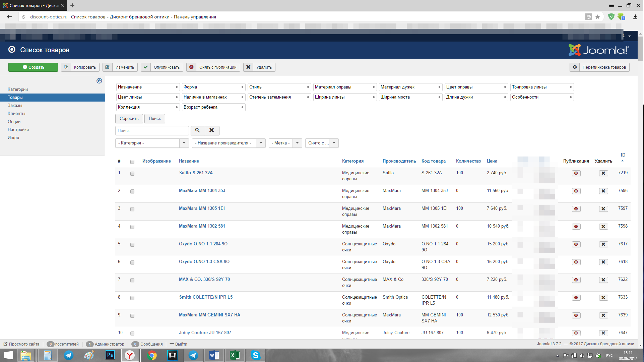Screen dimensions: 644x362
Task: Clear the search with the X icon button
Action: click(x=212, y=130)
